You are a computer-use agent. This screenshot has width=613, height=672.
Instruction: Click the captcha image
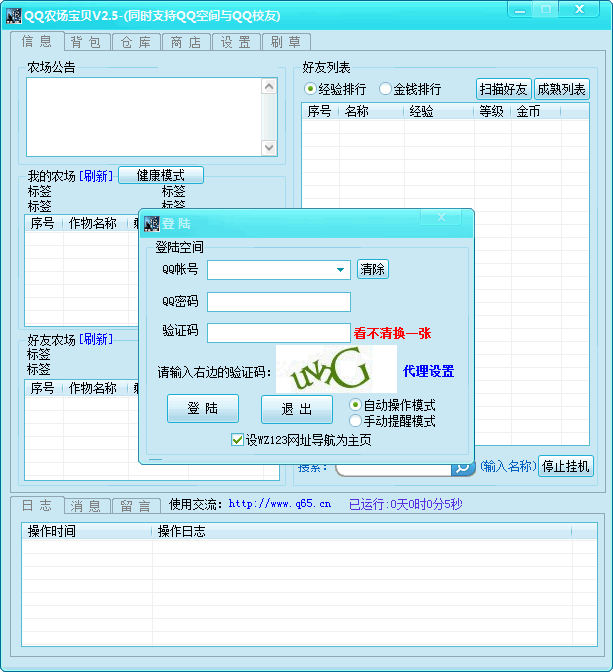[x=336, y=369]
